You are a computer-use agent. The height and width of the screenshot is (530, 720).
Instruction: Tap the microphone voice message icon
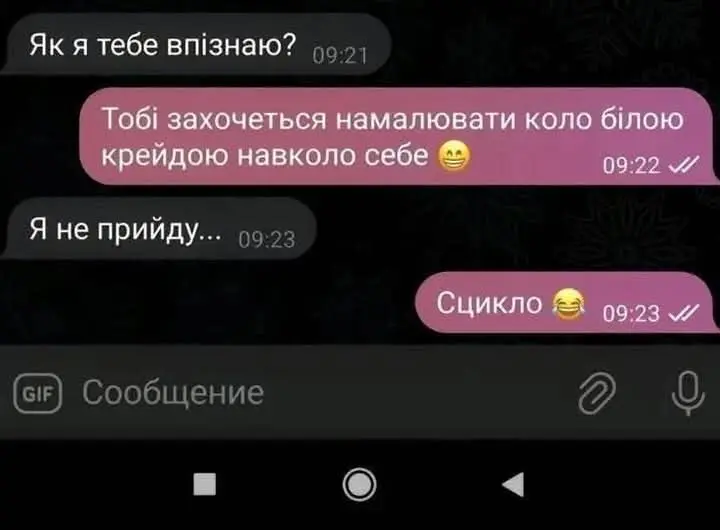[688, 393]
